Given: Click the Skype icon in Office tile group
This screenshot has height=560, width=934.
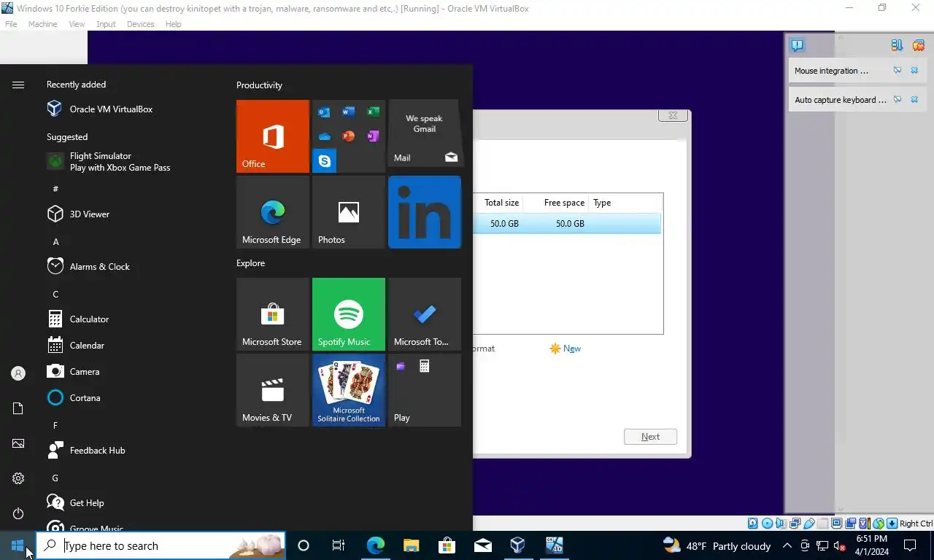Looking at the screenshot, I should point(325,160).
